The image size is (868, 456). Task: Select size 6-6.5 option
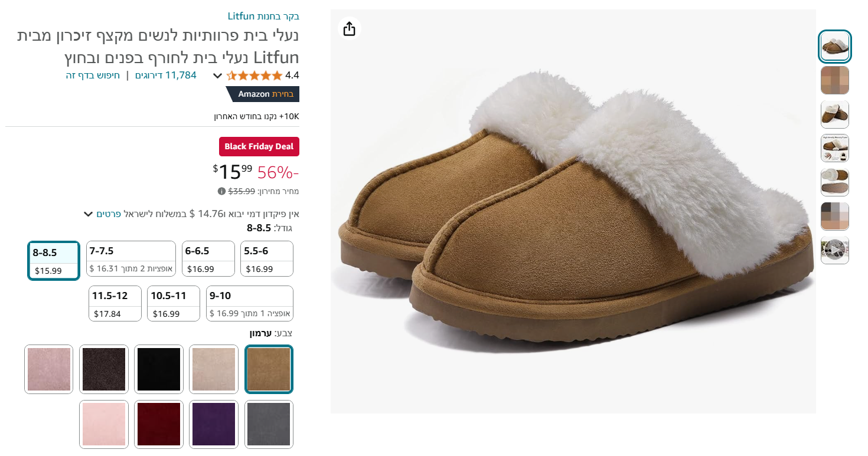208,258
